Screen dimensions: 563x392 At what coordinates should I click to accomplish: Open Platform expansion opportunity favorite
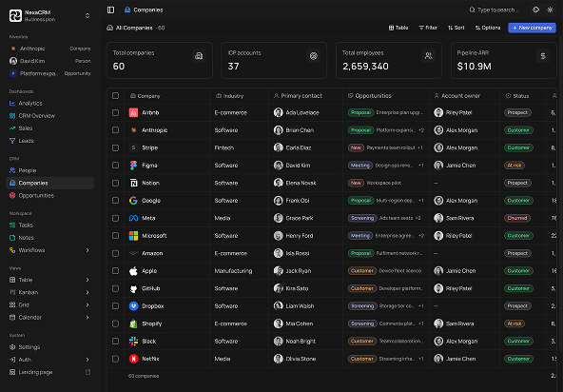coord(49,73)
